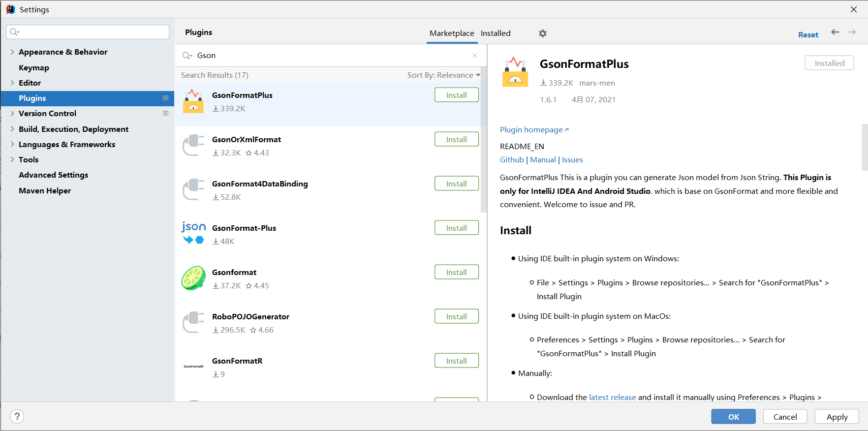Install the GsonFormatR plugin

[457, 361]
